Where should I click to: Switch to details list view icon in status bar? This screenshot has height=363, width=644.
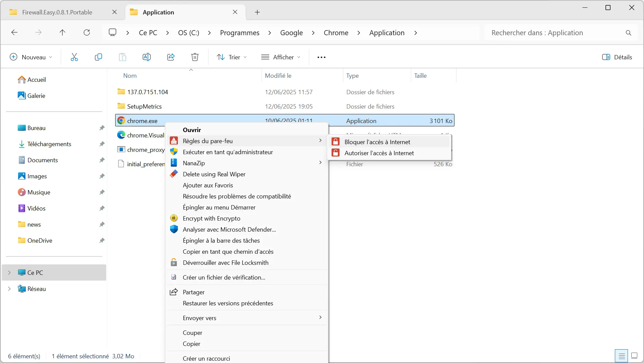click(x=622, y=356)
